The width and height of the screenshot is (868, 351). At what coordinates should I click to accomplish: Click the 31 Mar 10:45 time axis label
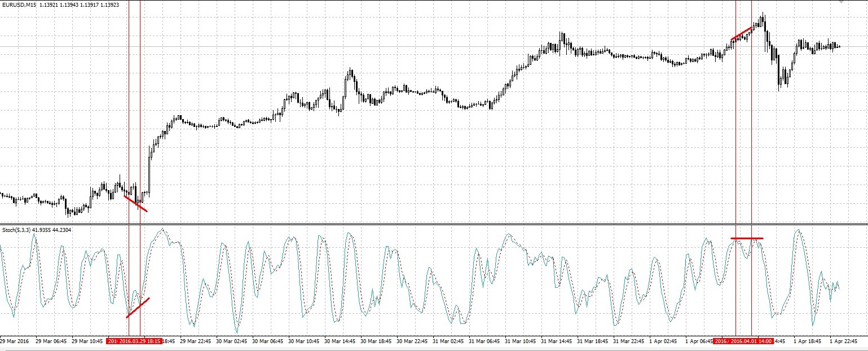pos(521,341)
